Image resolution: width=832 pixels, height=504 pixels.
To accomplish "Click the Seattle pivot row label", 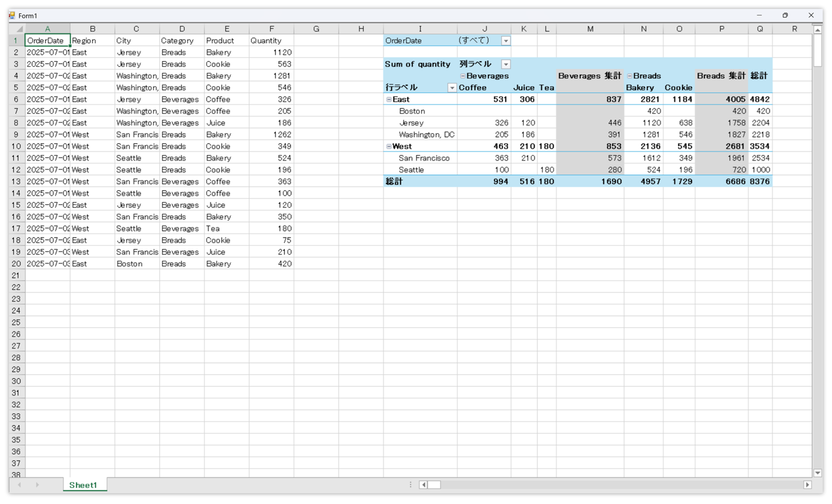I will [x=420, y=170].
